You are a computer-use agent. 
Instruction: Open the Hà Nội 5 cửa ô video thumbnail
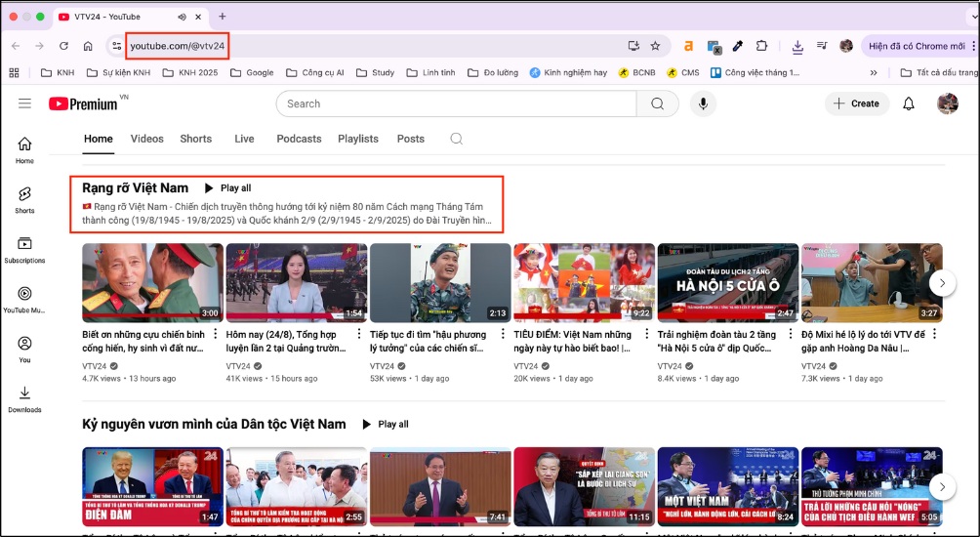(x=728, y=283)
